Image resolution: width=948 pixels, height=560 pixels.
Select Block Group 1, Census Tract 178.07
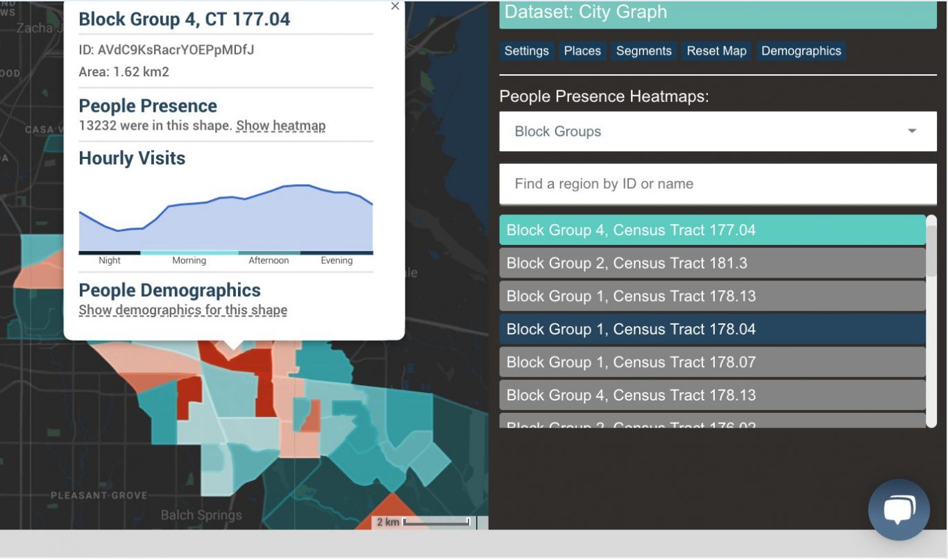click(713, 362)
